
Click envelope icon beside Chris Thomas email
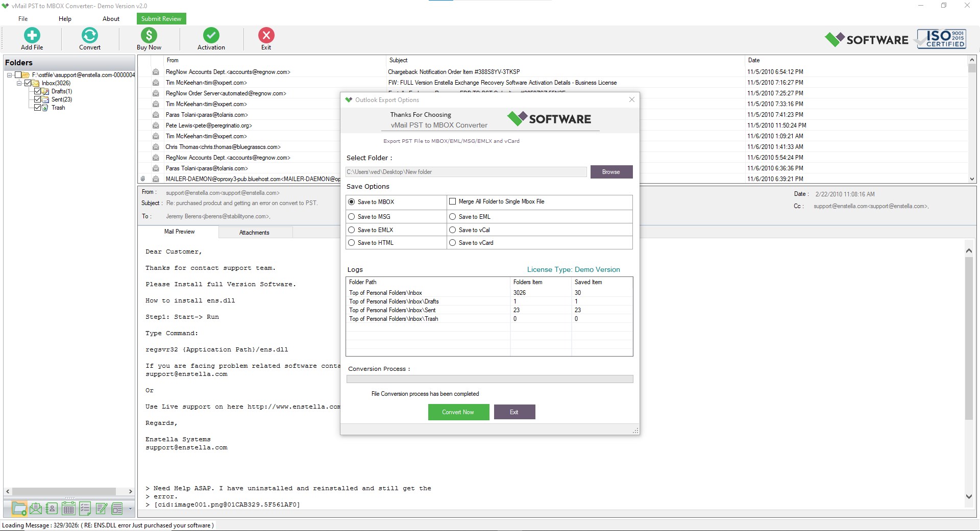point(156,147)
